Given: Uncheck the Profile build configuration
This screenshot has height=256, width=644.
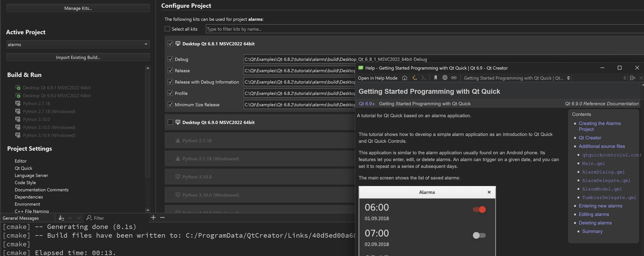Looking at the screenshot, I should 170,93.
